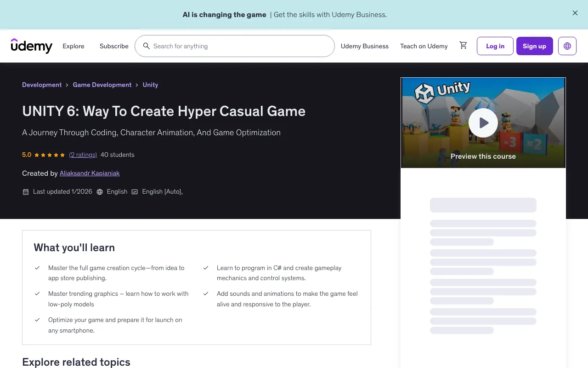Open the Teach on Udemy link
Screen dimensions: 588x368
[x=424, y=46]
